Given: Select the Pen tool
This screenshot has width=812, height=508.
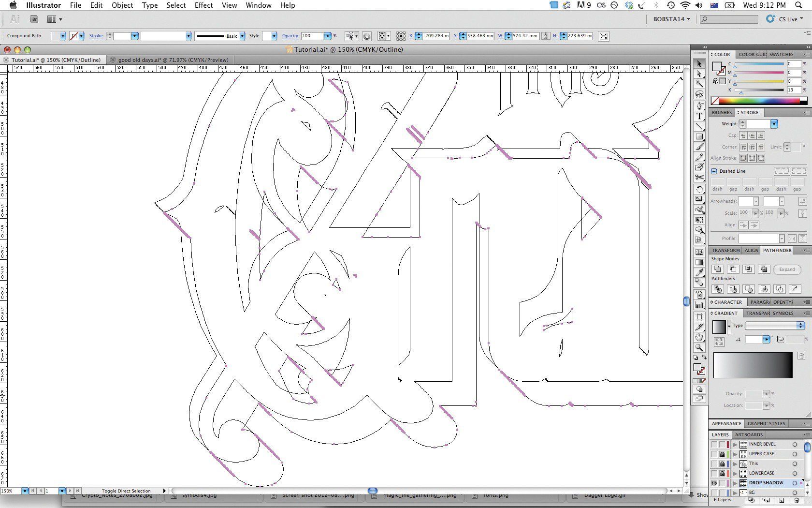Looking at the screenshot, I should [699, 105].
